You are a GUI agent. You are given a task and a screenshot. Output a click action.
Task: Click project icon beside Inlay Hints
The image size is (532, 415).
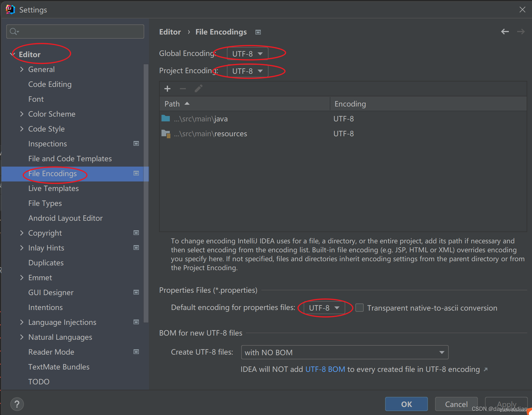tap(136, 248)
